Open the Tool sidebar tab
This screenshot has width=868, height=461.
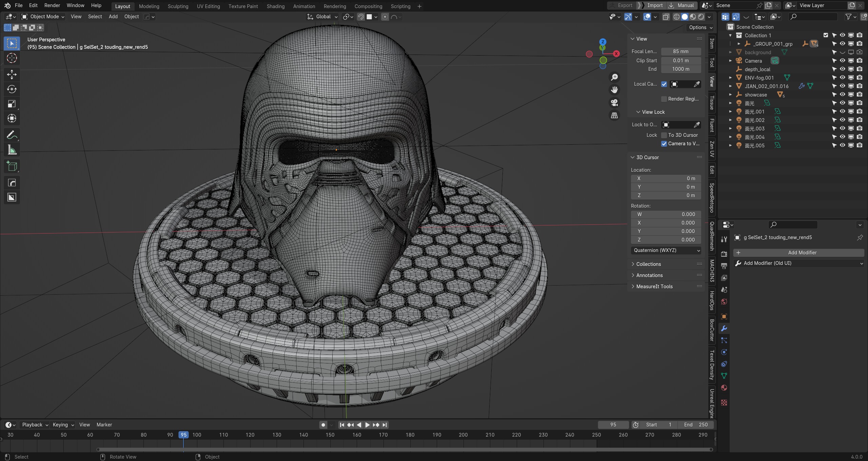[x=712, y=62]
